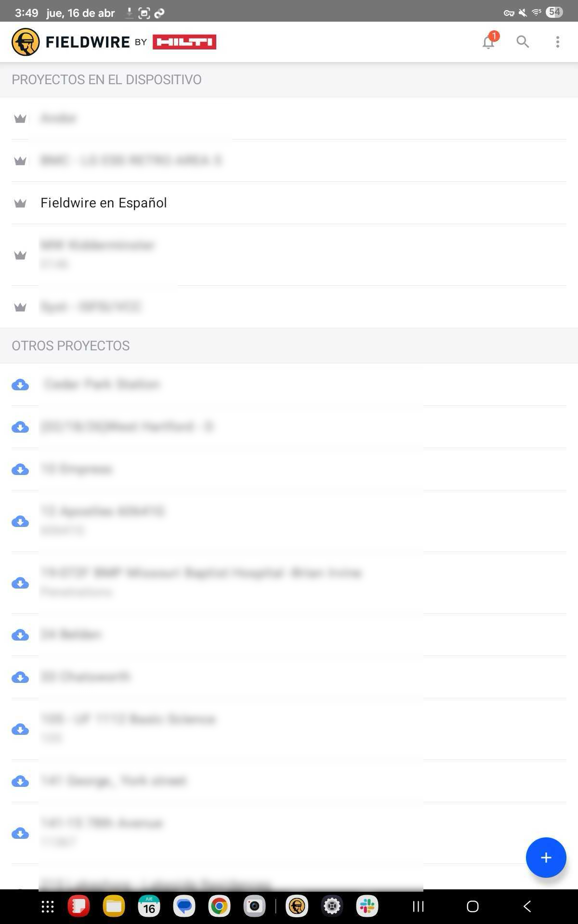Open the three-dot overflow menu
The height and width of the screenshot is (924, 578).
(557, 42)
